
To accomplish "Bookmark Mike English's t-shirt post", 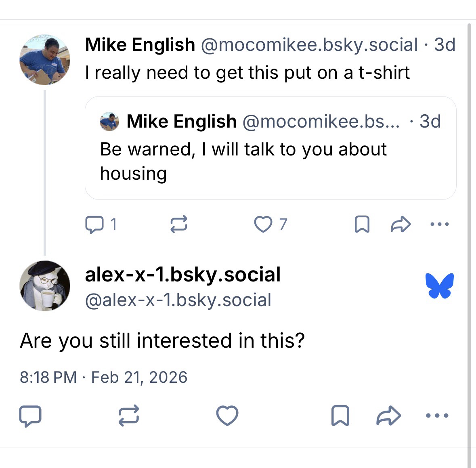I will tap(361, 224).
